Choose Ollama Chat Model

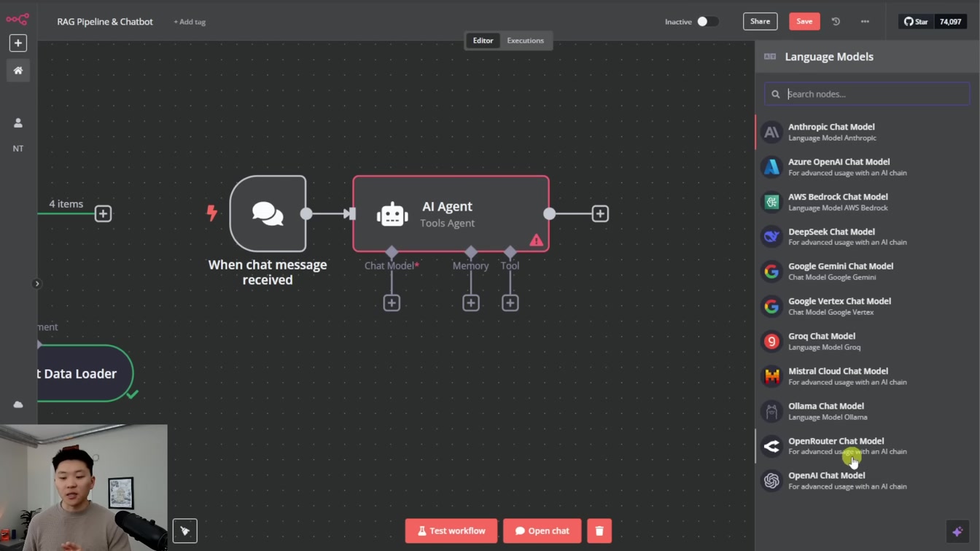coord(867,411)
